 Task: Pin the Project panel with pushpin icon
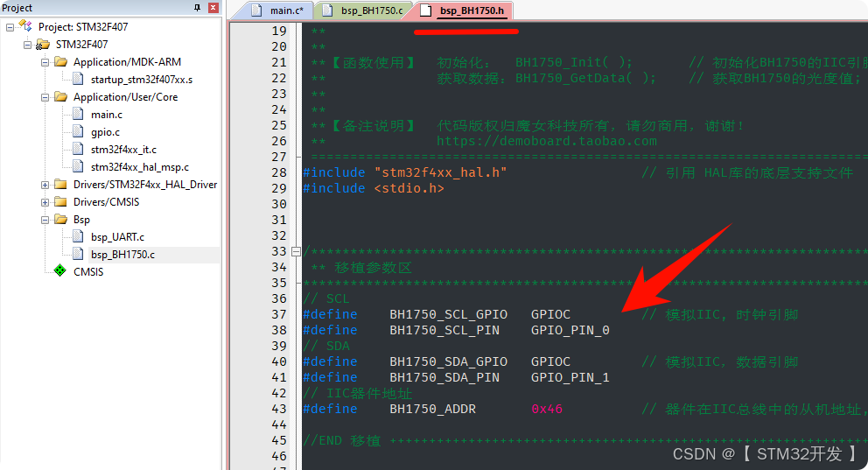pos(197,8)
